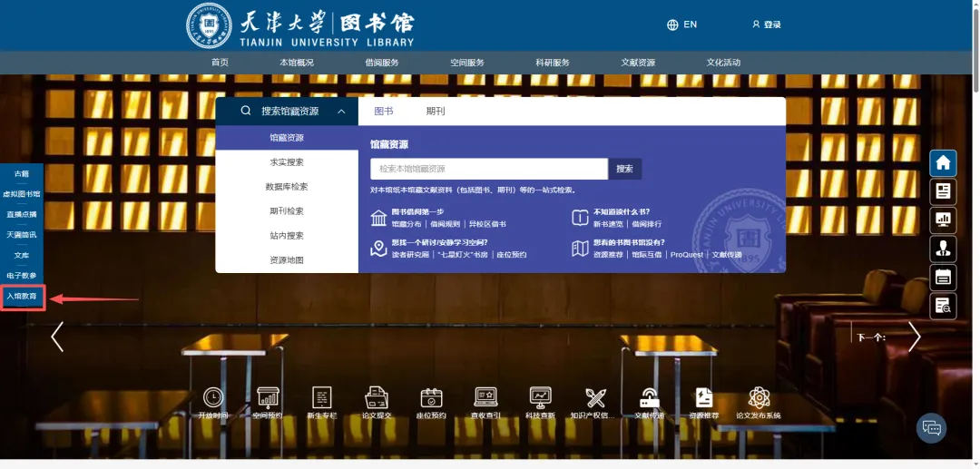Open the chat bubble support icon

(x=931, y=427)
